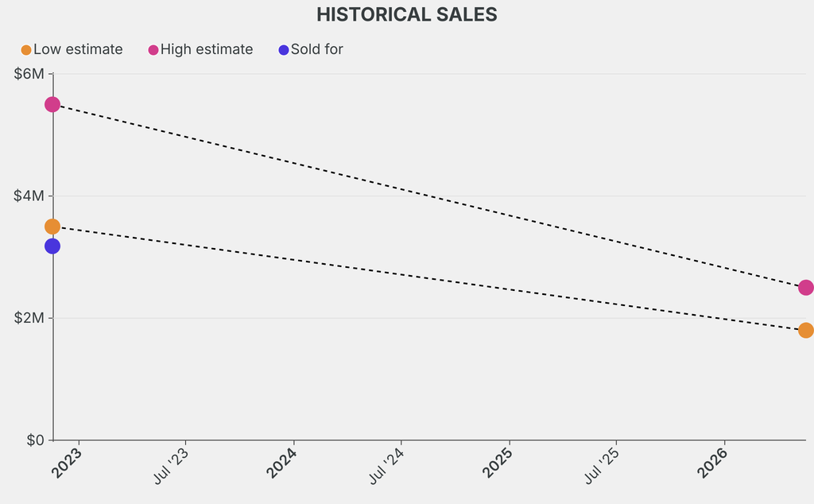This screenshot has height=504, width=814.
Task: Toggle the Sold for series label
Action: [316, 49]
